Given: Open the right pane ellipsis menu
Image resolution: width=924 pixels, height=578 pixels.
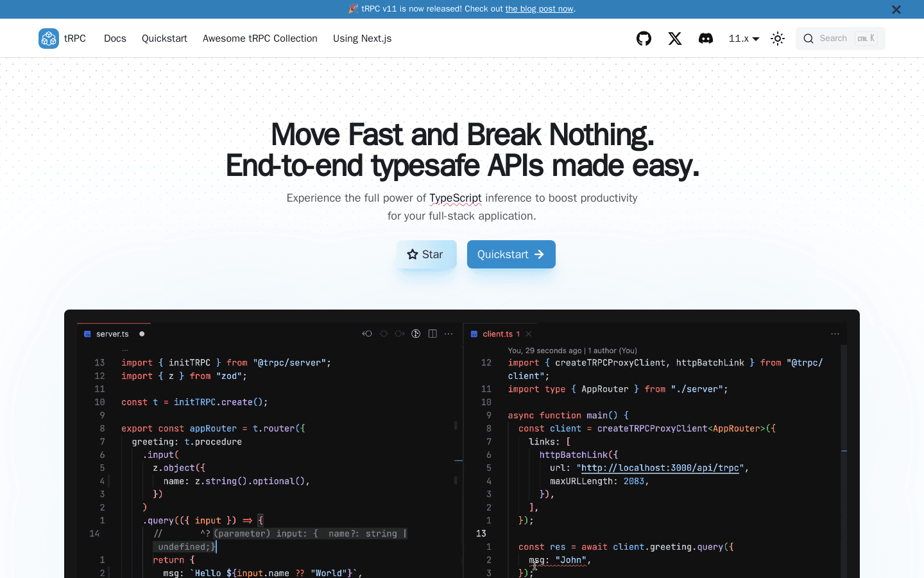Looking at the screenshot, I should coord(835,333).
